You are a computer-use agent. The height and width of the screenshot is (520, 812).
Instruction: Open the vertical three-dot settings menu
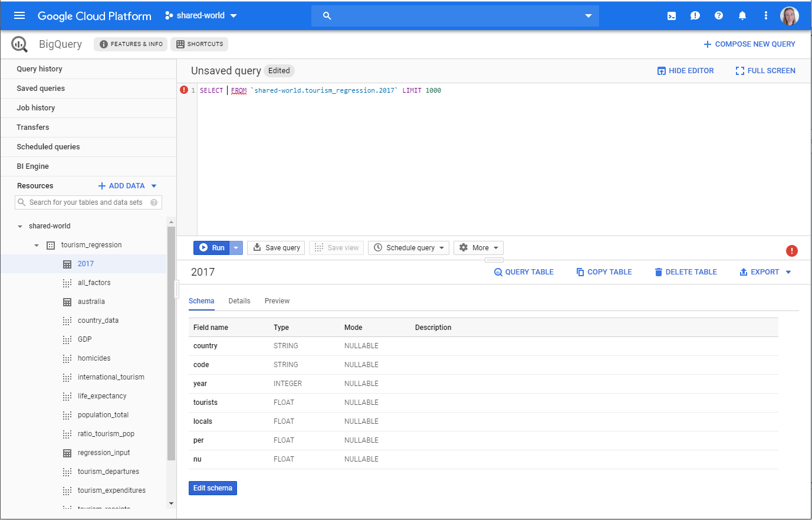tap(766, 16)
